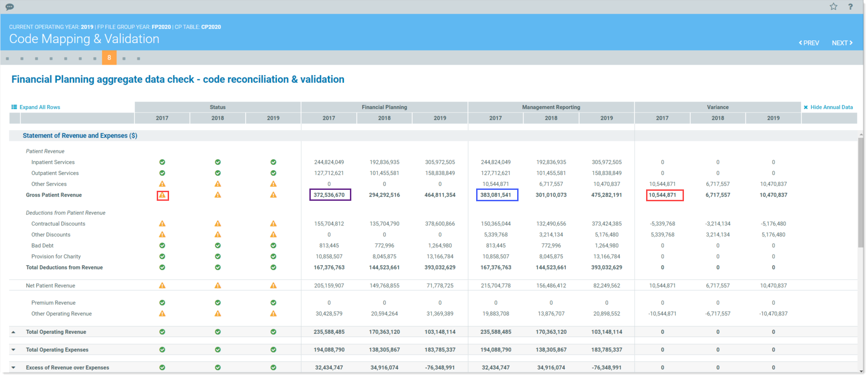
Task: Click Inpatient Services 2017 green check status
Action: click(x=162, y=162)
